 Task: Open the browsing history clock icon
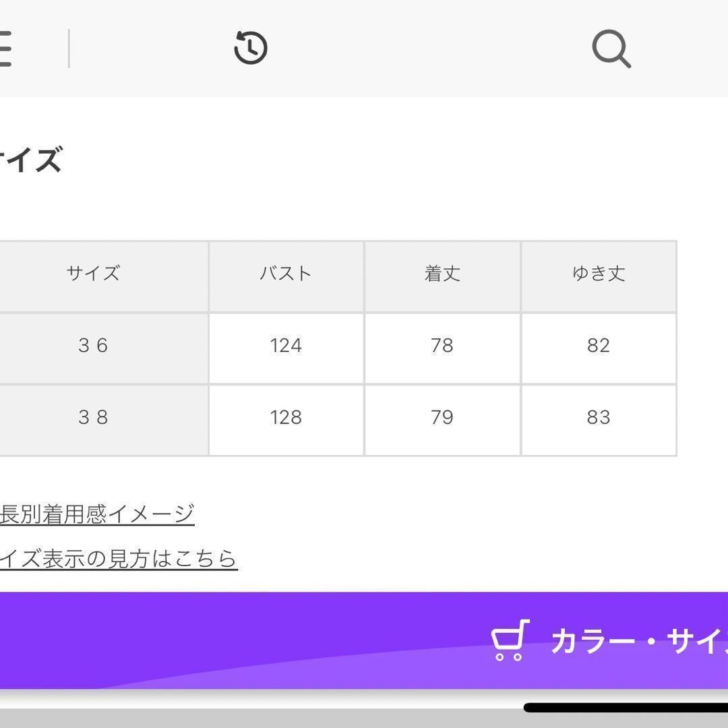point(251,47)
